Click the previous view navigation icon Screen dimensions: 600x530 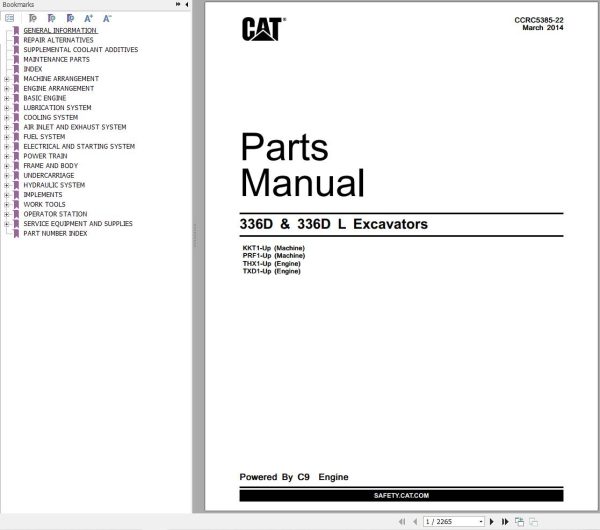[x=519, y=521]
